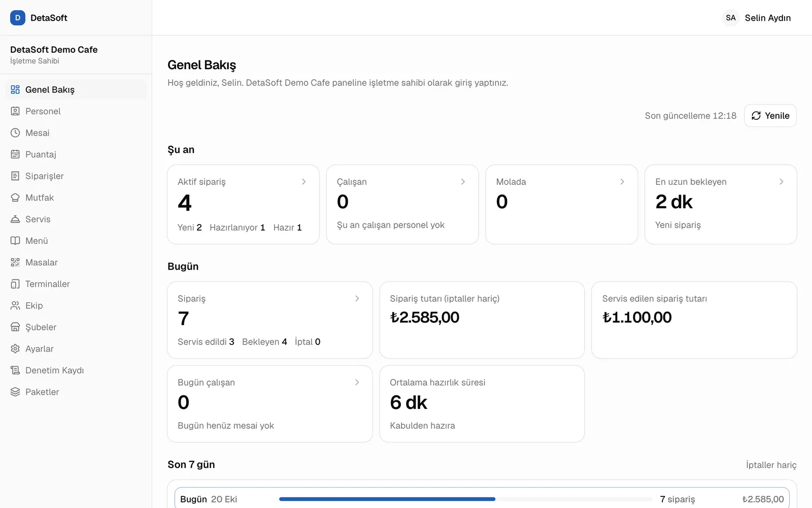
Task: Click İptaller hariç label
Action: (x=771, y=465)
